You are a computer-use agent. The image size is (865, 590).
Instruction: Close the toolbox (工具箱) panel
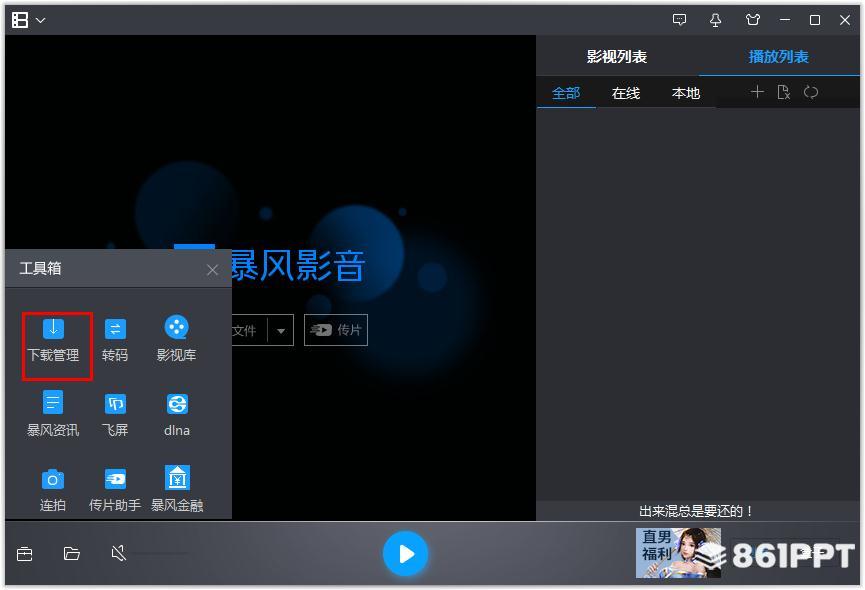(212, 270)
